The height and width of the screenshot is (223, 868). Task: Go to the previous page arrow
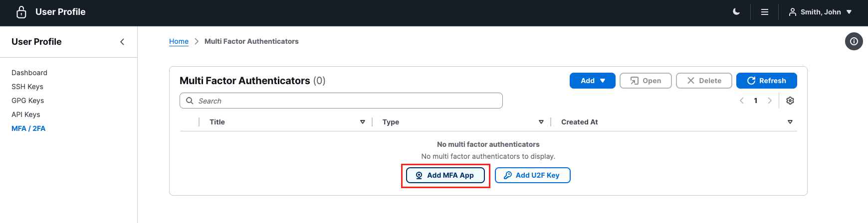[x=742, y=101]
